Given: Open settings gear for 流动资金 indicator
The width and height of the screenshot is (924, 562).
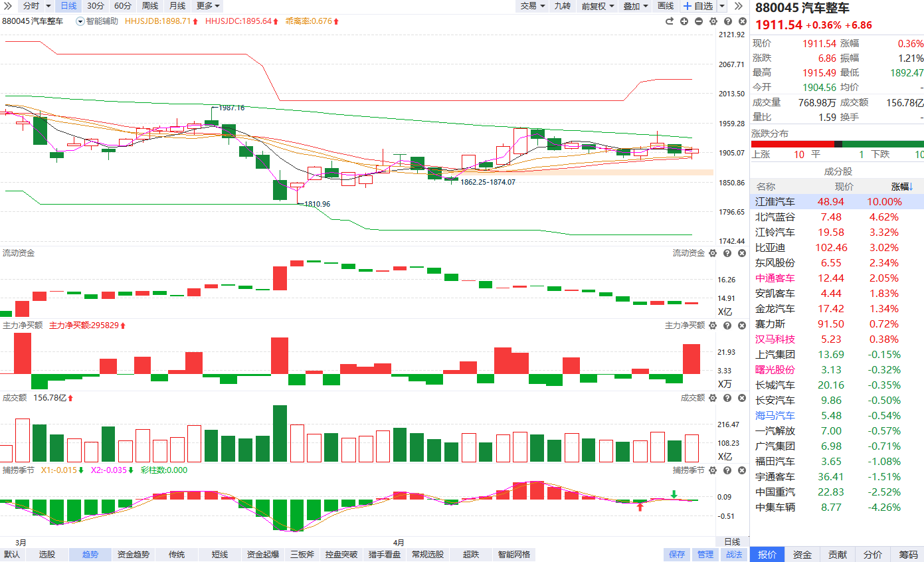Looking at the screenshot, I should click(713, 253).
